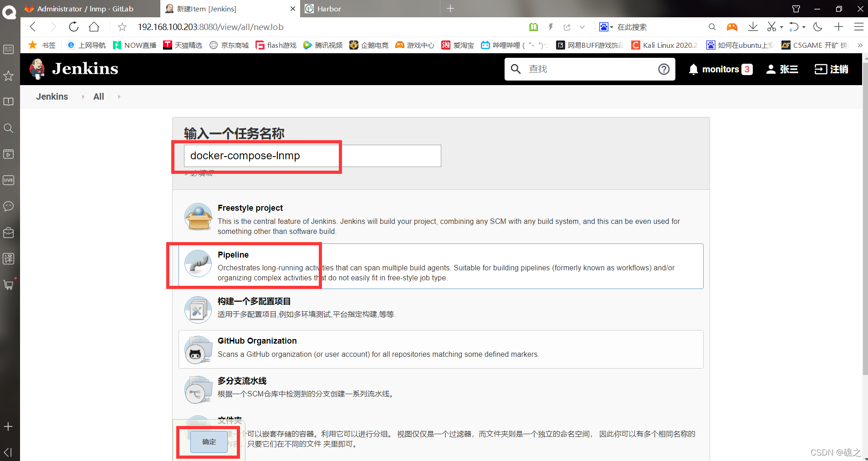Expand the scissors tool dropdown arrow
868x461 pixels.
tap(781, 27)
